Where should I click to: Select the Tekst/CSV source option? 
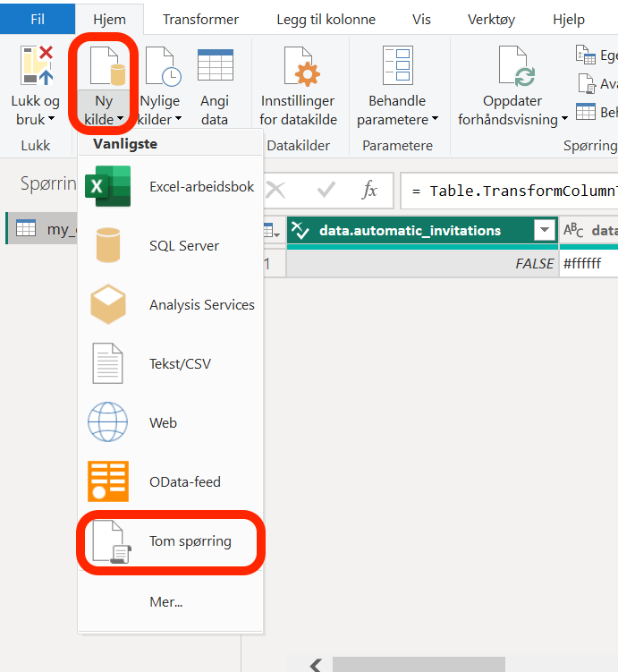(x=171, y=364)
